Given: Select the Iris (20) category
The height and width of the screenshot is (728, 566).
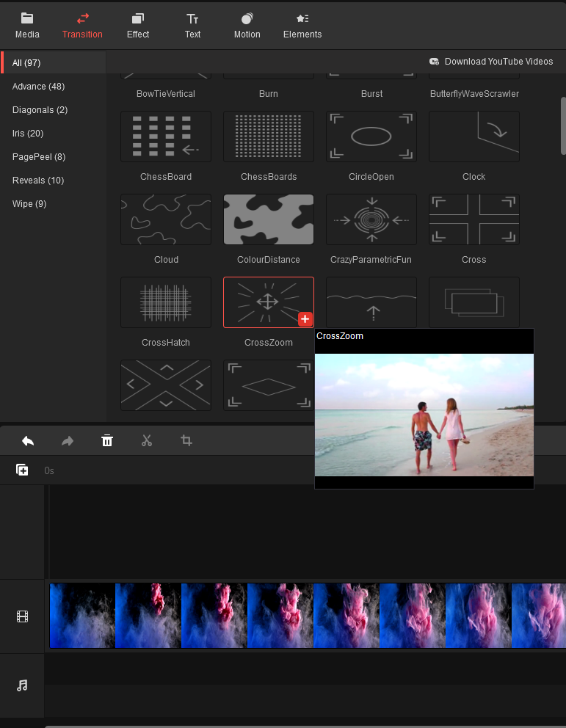Looking at the screenshot, I should click(x=28, y=134).
